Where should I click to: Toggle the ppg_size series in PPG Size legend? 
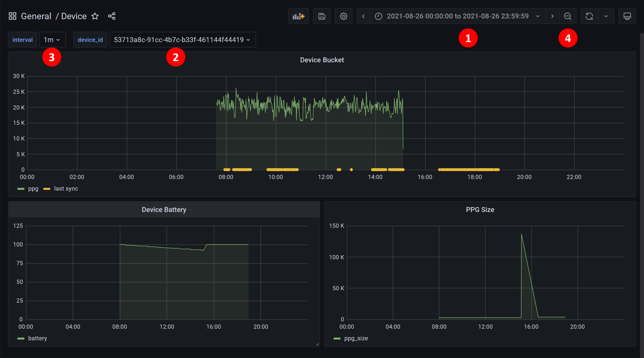click(356, 338)
